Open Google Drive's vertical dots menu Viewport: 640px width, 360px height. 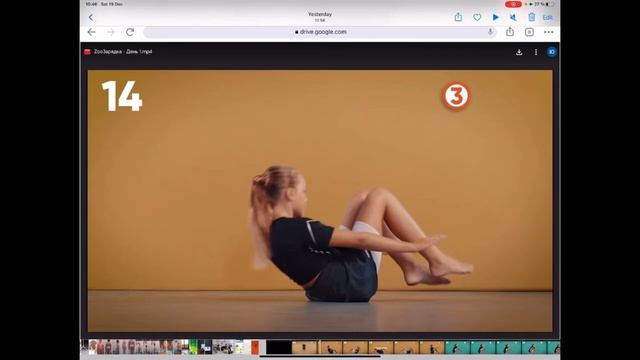(x=536, y=52)
